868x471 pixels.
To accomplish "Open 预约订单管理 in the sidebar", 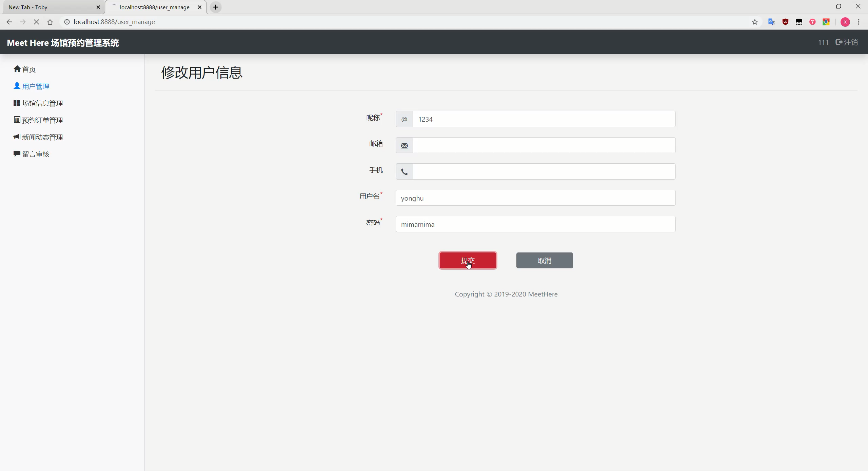I will coord(38,120).
